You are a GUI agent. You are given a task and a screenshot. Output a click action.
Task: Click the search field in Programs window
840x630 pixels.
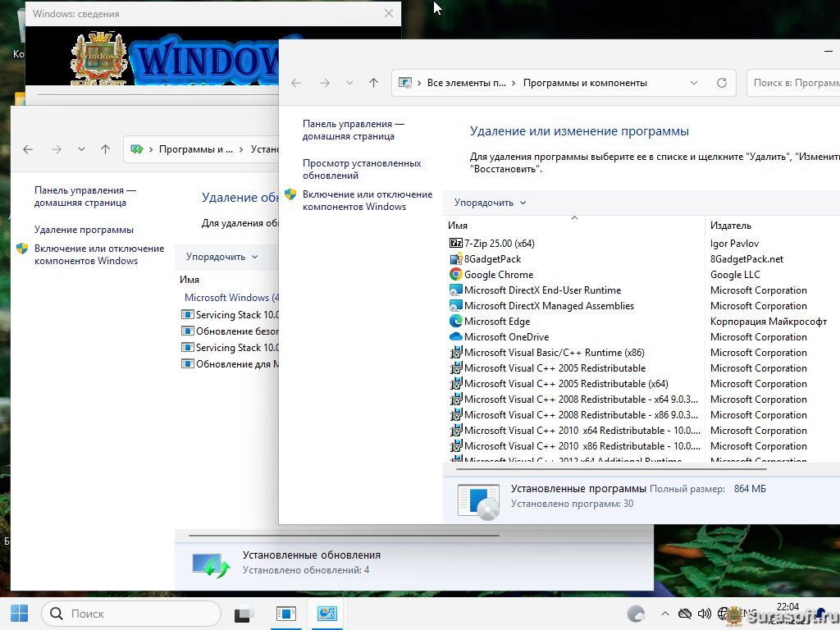tap(793, 83)
